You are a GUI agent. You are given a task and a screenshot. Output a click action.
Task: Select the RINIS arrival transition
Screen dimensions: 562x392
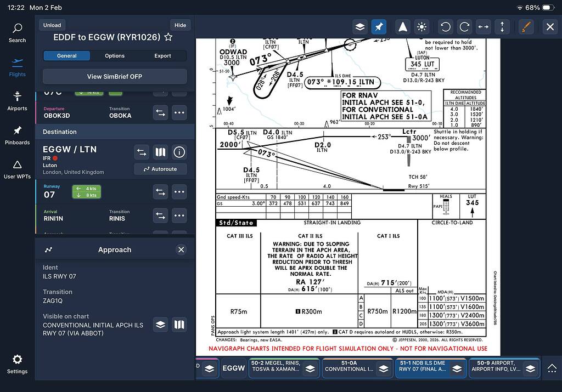117,219
